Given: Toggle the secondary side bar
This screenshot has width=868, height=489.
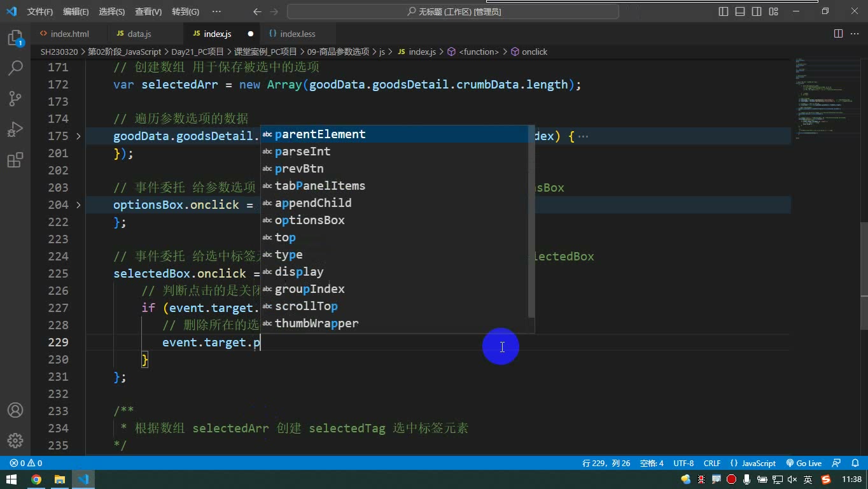Looking at the screenshot, I should coord(757,11).
